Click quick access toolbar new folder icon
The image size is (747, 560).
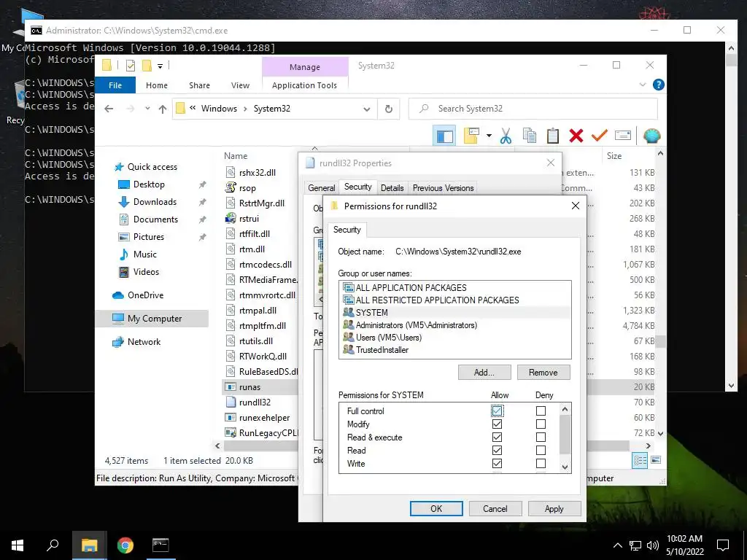(x=147, y=66)
